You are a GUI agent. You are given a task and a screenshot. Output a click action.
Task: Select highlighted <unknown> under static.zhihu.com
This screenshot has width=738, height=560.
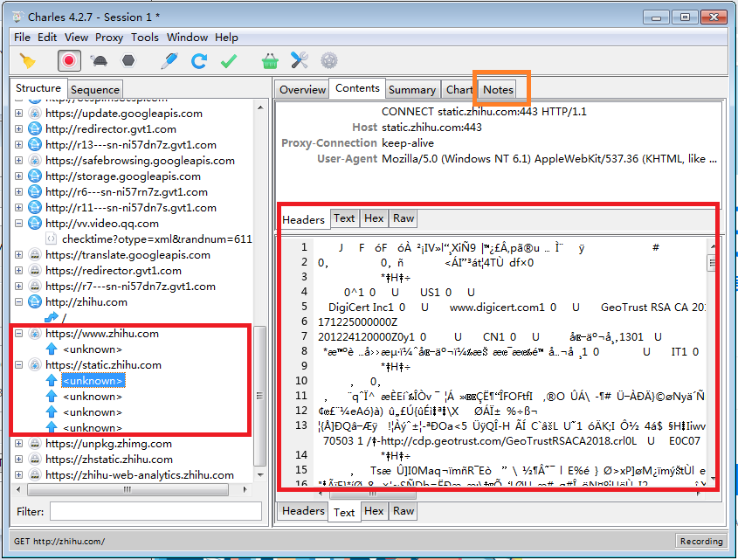(x=93, y=381)
